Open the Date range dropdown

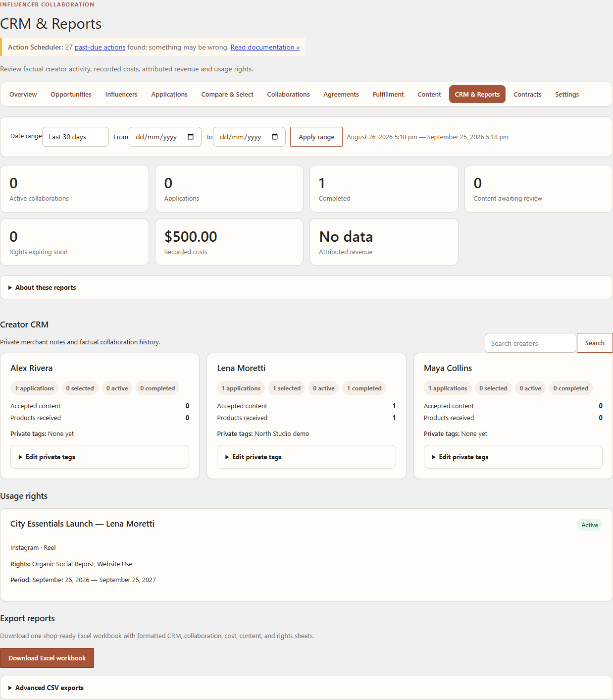tap(75, 137)
